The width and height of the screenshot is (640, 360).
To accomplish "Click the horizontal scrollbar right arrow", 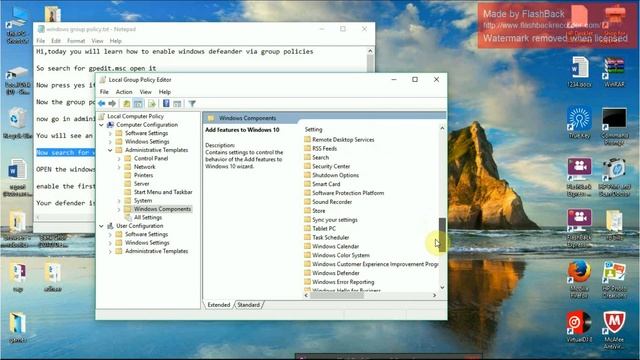I will tap(434, 295).
